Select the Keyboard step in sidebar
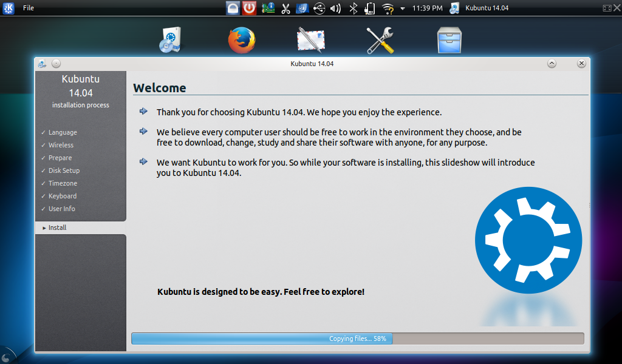Screen dimensions: 622x364 pos(63,196)
